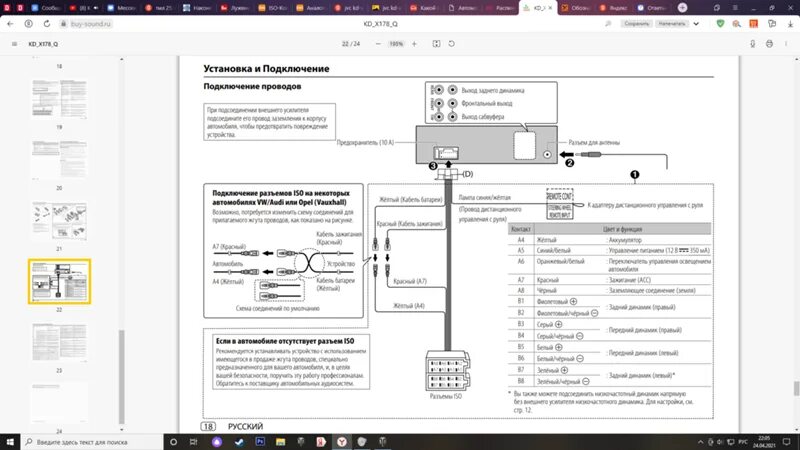The height and width of the screenshot is (450, 800).
Task: Open the notification center icon
Action: pyautogui.click(x=787, y=442)
